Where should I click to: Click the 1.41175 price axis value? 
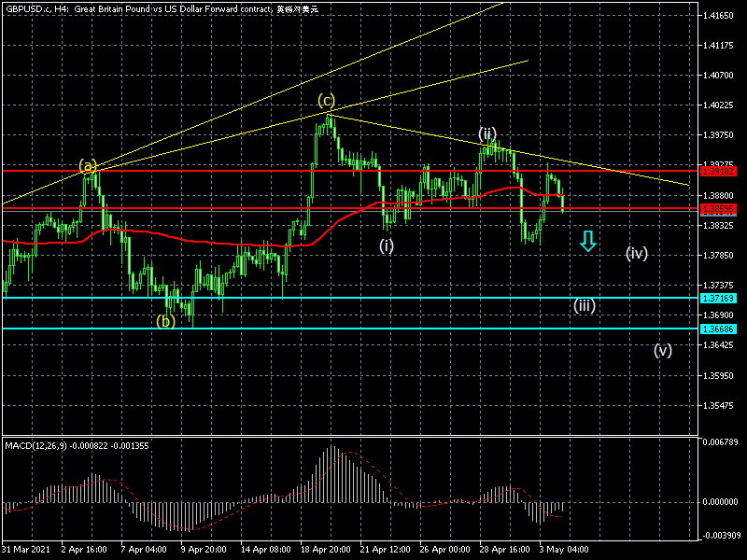pyautogui.click(x=718, y=46)
